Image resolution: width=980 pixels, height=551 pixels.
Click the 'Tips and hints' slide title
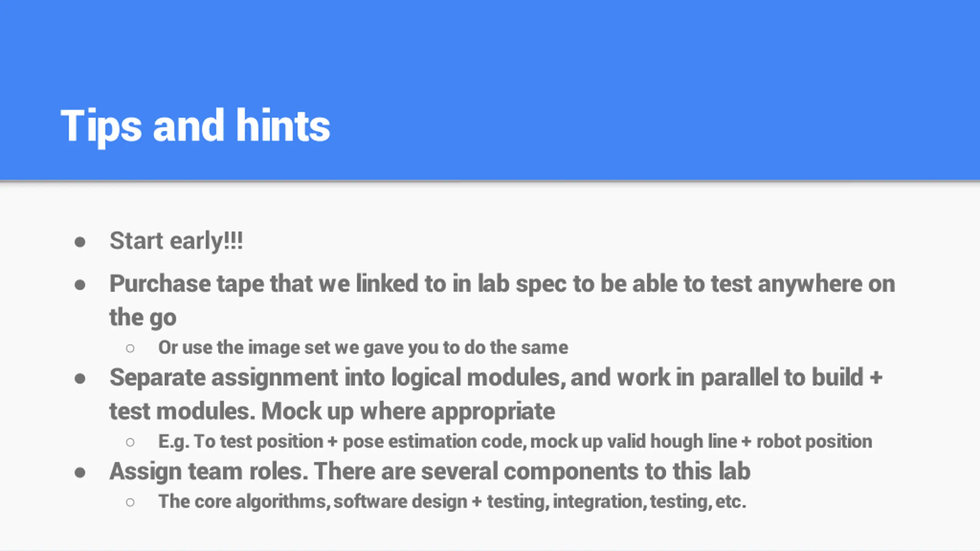tap(195, 126)
